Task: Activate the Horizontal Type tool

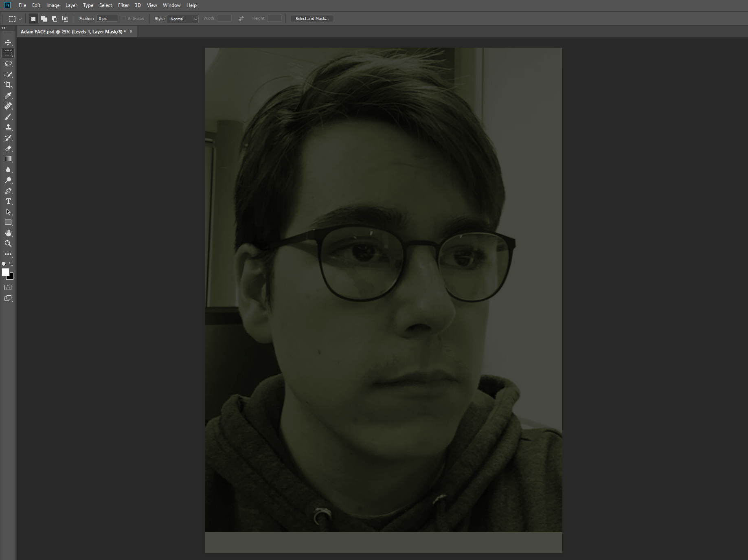Action: 8,202
